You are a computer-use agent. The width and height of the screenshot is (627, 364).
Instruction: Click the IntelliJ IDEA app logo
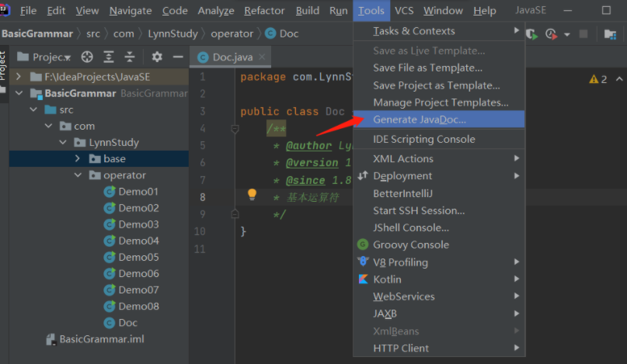[x=4, y=9]
